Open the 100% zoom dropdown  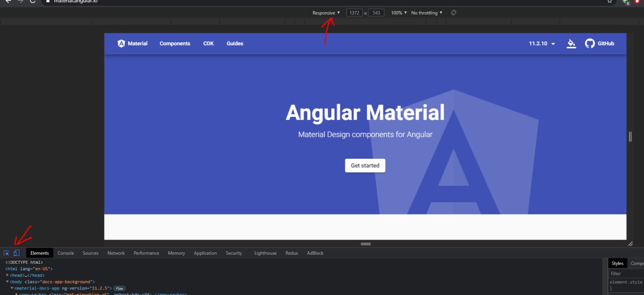399,13
